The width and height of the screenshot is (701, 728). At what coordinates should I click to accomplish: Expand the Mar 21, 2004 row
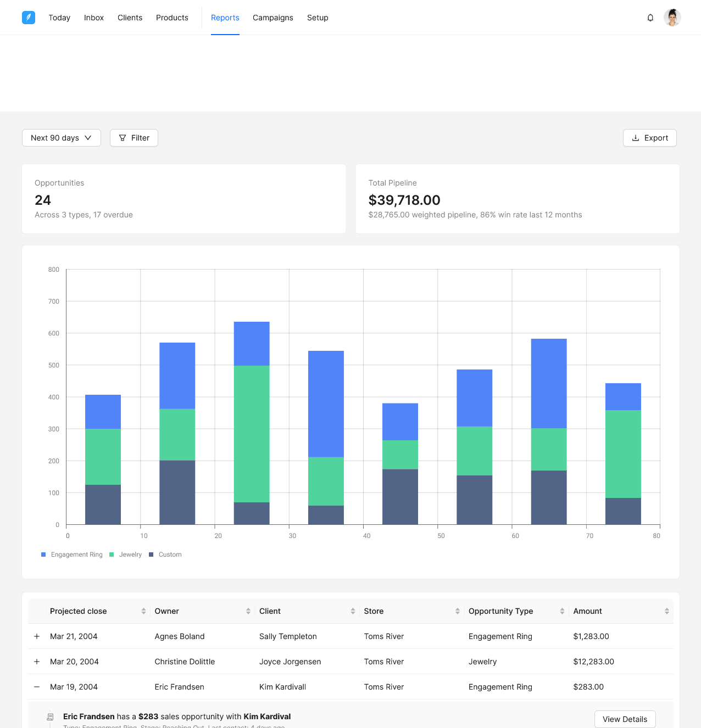click(37, 636)
